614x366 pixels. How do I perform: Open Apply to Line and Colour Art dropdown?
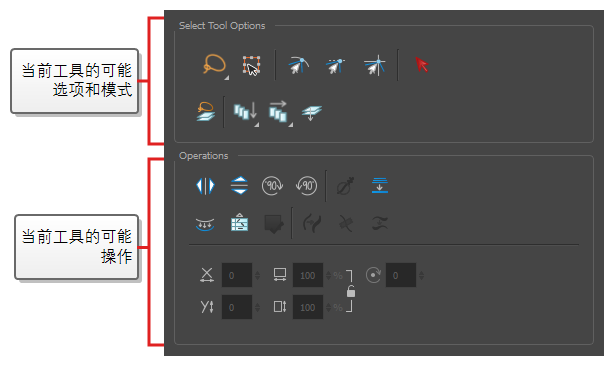[x=246, y=112]
